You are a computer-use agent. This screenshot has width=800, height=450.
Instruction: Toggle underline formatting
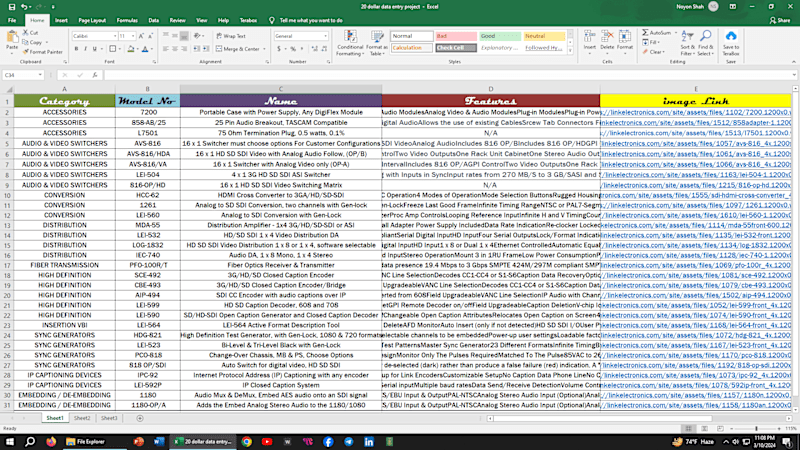click(x=94, y=49)
